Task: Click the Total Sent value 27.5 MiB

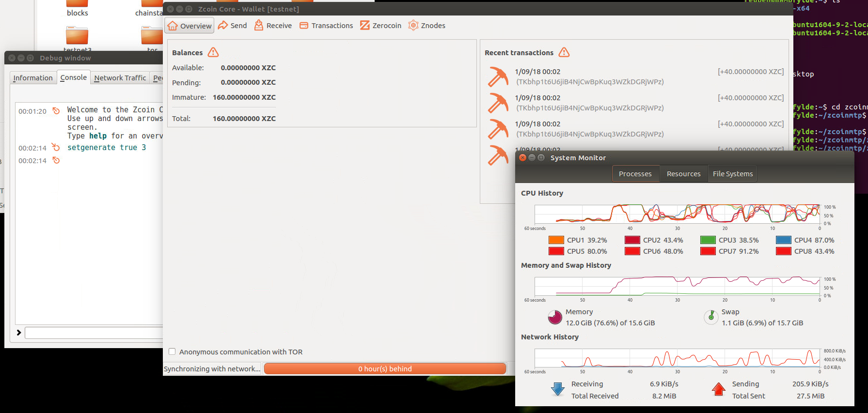Action: pos(810,396)
